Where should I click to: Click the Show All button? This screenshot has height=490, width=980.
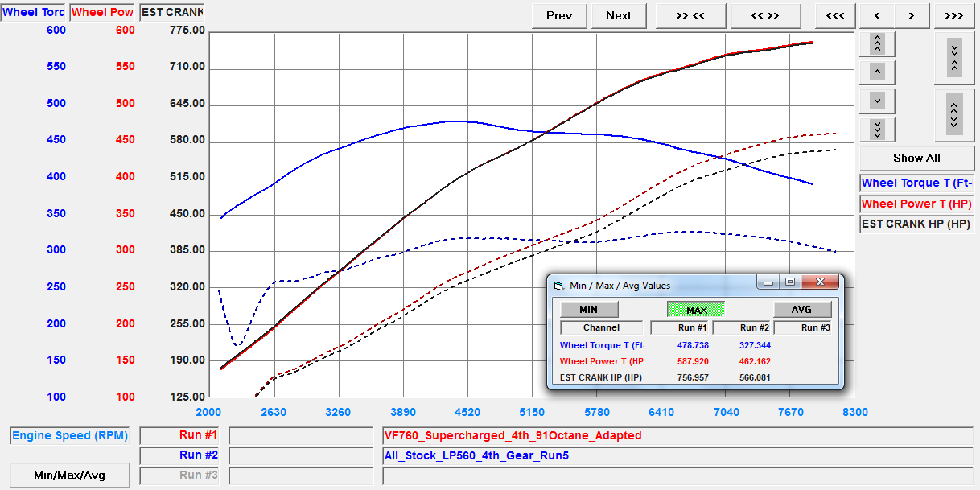(x=916, y=158)
